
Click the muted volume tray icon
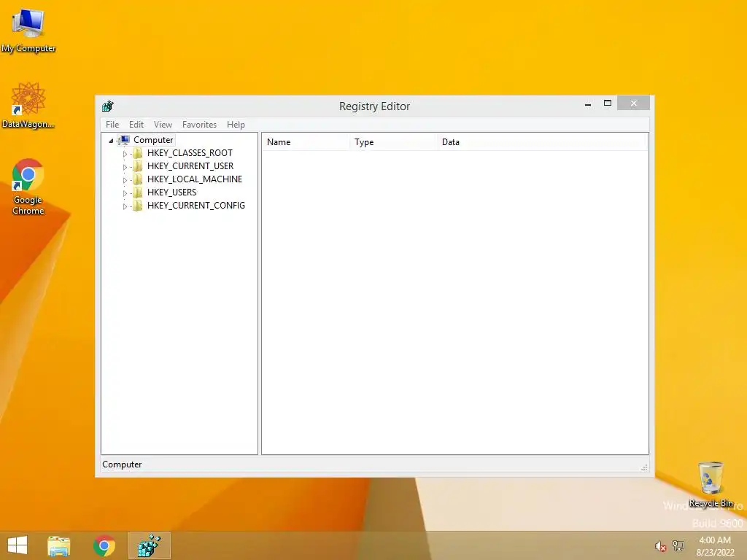point(660,546)
